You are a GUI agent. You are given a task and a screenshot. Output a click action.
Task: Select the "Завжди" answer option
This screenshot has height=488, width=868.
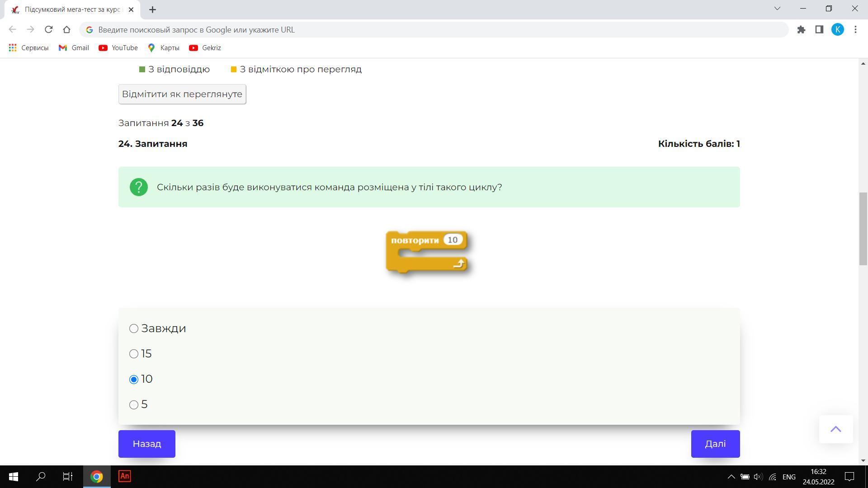(134, 328)
